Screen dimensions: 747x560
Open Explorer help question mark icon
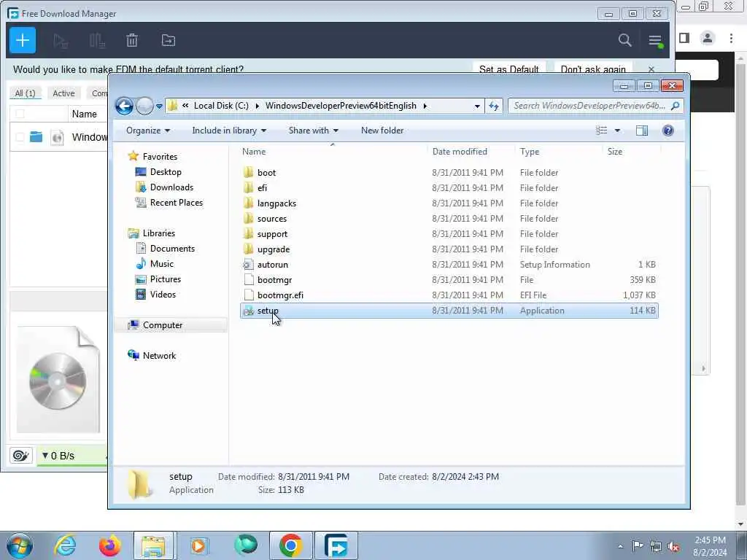[668, 131]
